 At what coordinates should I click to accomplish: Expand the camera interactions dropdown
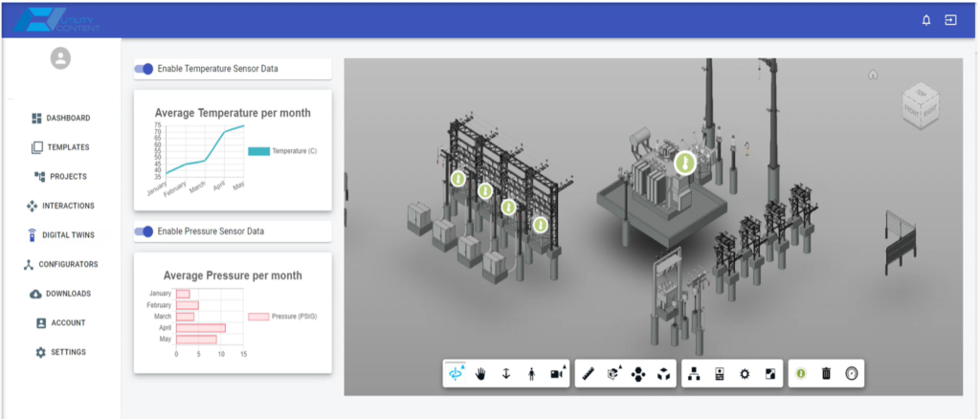tap(557, 374)
